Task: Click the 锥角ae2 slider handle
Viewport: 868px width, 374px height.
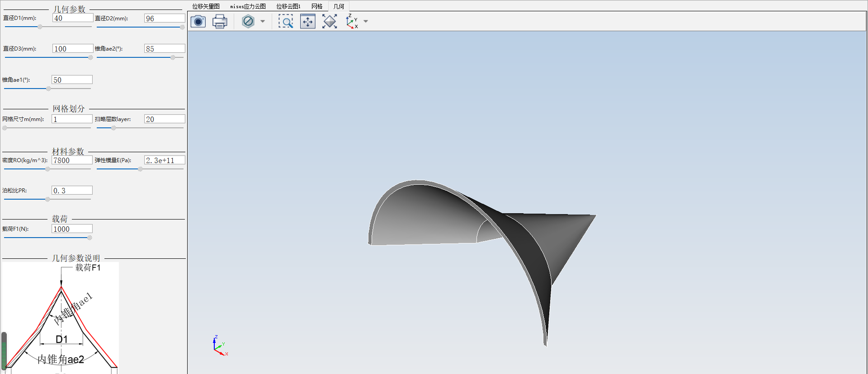Action: tap(173, 57)
